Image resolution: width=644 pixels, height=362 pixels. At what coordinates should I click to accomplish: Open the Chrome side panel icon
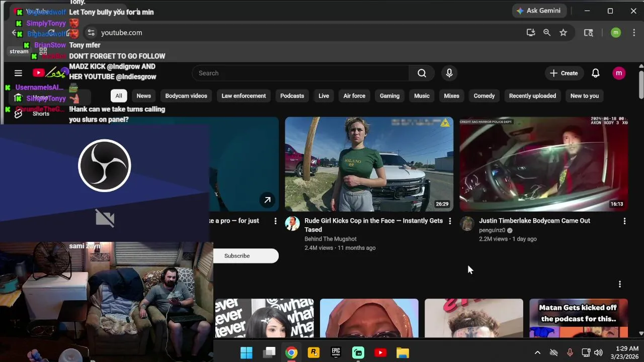(588, 33)
